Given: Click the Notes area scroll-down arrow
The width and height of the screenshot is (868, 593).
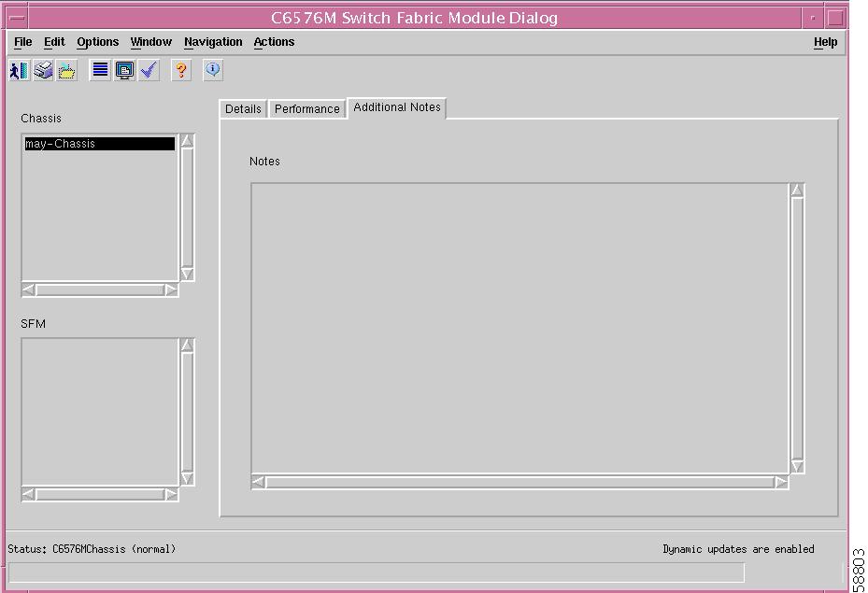Looking at the screenshot, I should click(797, 466).
